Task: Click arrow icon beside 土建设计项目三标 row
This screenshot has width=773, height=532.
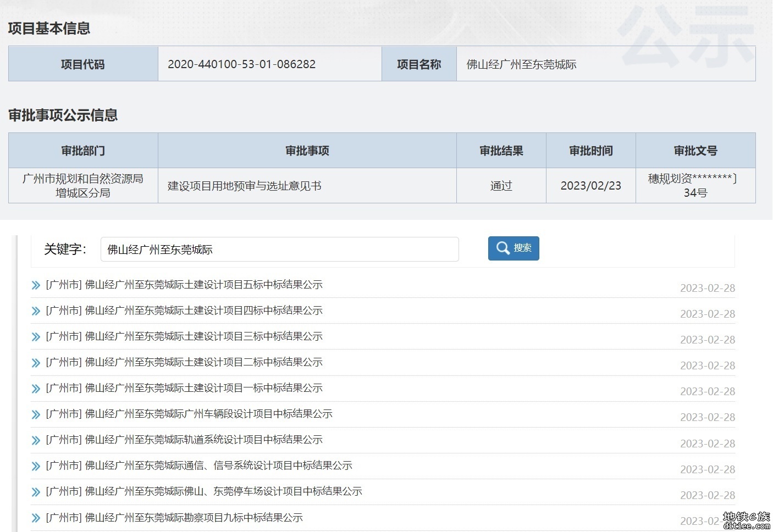Action: [36, 337]
